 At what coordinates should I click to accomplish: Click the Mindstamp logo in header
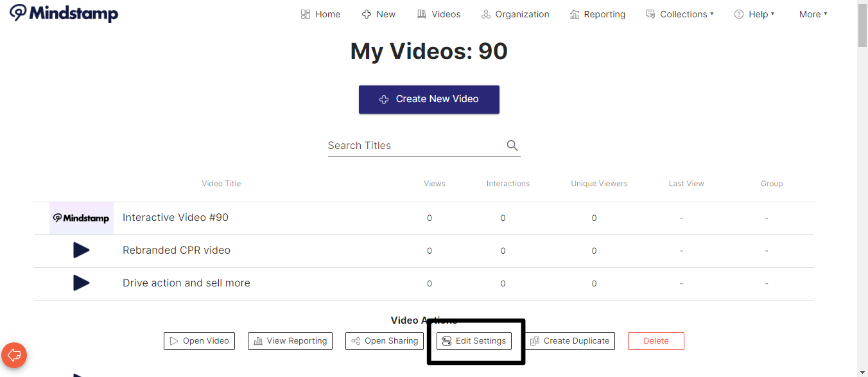(64, 13)
